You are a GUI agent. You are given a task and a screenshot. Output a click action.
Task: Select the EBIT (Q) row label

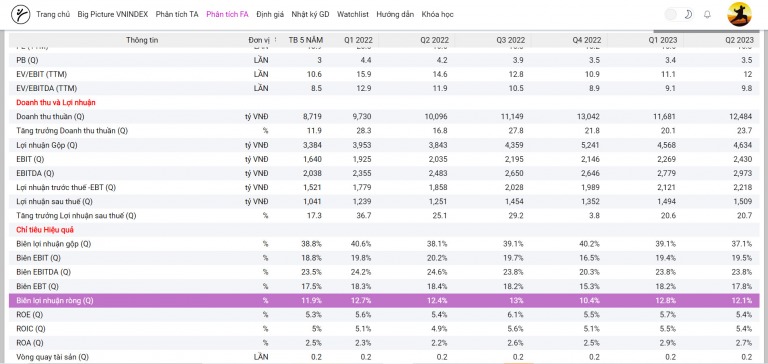tap(30, 159)
